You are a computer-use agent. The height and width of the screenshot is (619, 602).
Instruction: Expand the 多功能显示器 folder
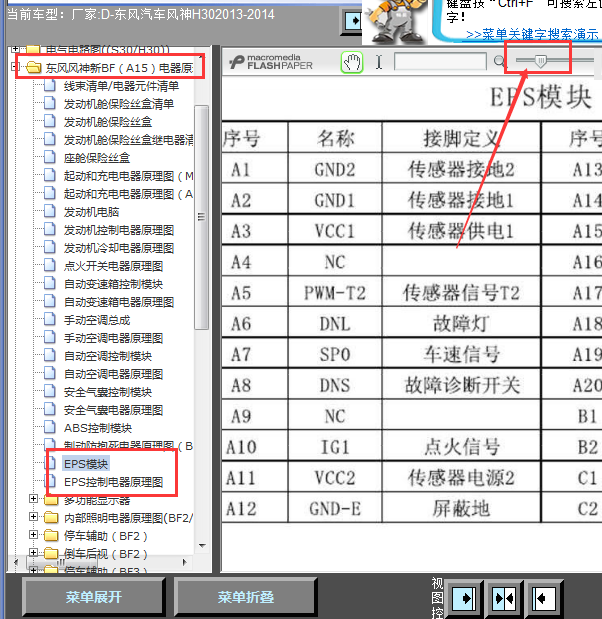34,499
